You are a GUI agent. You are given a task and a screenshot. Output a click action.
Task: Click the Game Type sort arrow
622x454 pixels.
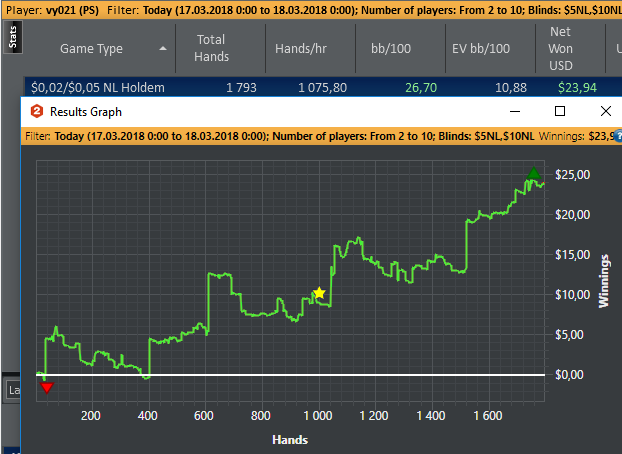163,48
